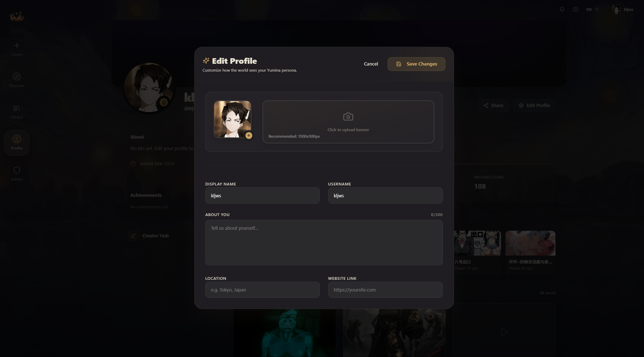Open the help question mark icon

(575, 9)
